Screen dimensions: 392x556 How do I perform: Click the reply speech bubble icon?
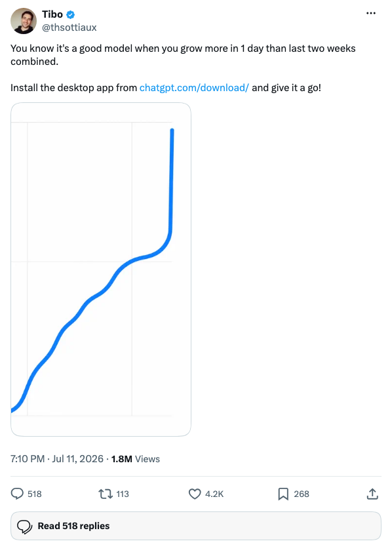pyautogui.click(x=17, y=494)
